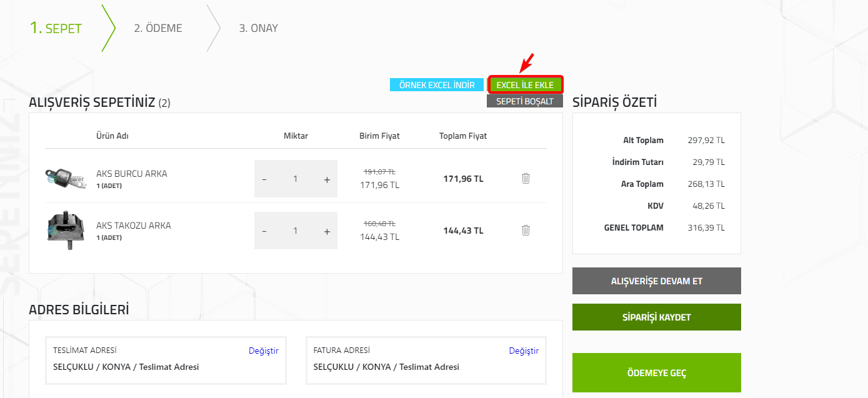Save the order with SİPARİŞİ KAYDET
The height and width of the screenshot is (398, 868).
click(x=657, y=317)
